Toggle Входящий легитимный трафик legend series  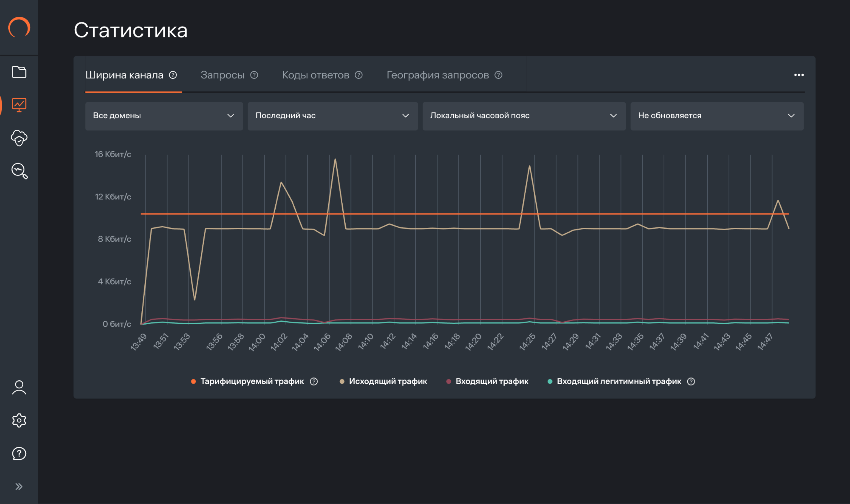619,382
